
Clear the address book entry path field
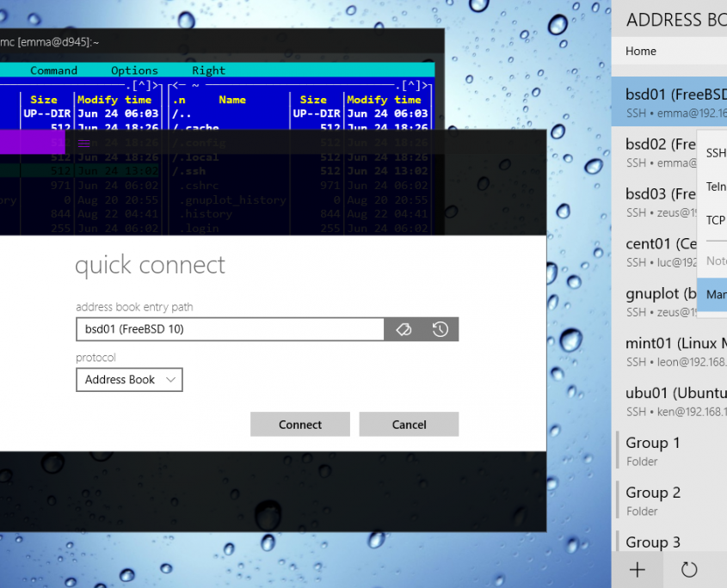(x=403, y=328)
